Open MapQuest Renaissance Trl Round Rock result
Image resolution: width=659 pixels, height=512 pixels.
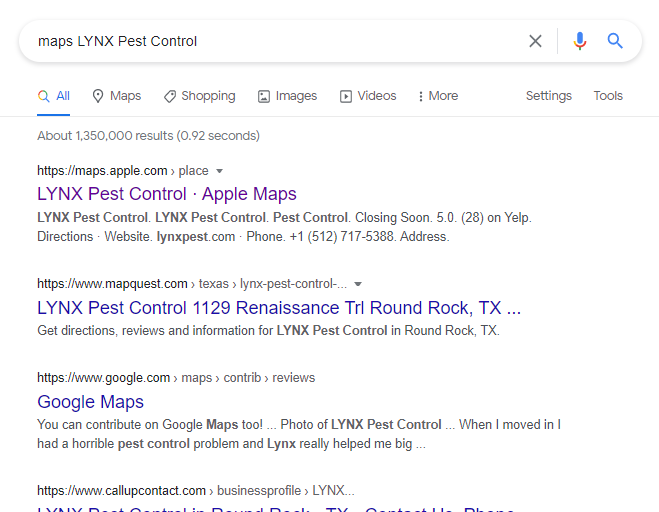coord(279,308)
